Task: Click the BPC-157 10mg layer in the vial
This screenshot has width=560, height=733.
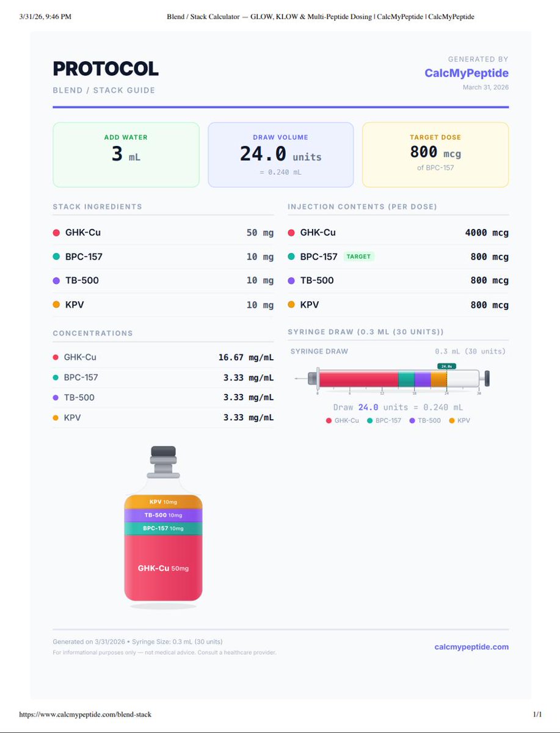Action: (163, 528)
